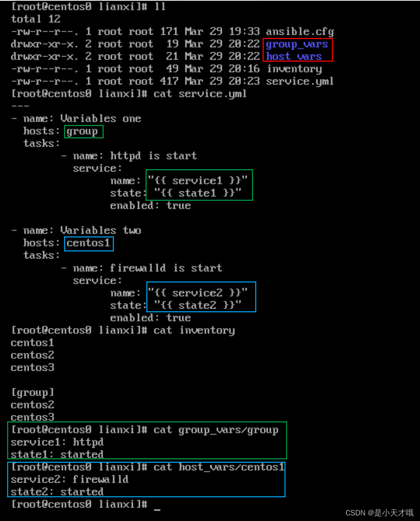This screenshot has height=521, width=420.
Task: Click the group_vars directory name
Action: click(x=297, y=44)
